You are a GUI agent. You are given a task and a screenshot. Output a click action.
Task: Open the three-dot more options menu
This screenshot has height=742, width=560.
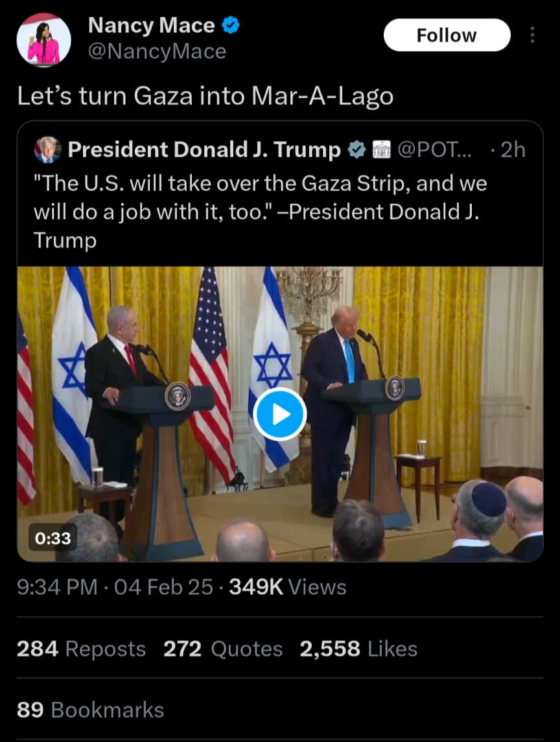point(533,35)
